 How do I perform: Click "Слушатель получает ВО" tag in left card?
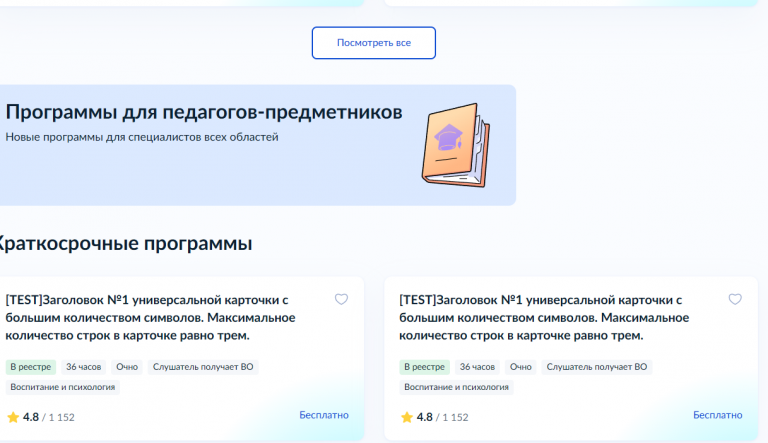coord(203,367)
